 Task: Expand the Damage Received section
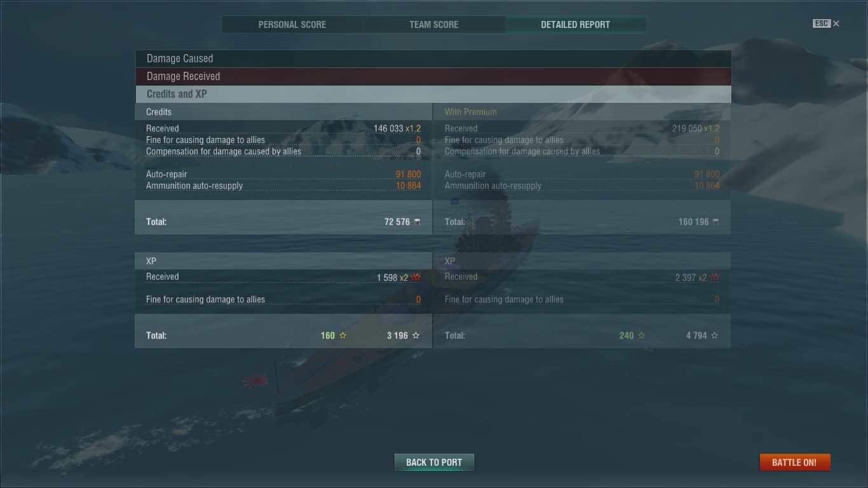tap(433, 76)
